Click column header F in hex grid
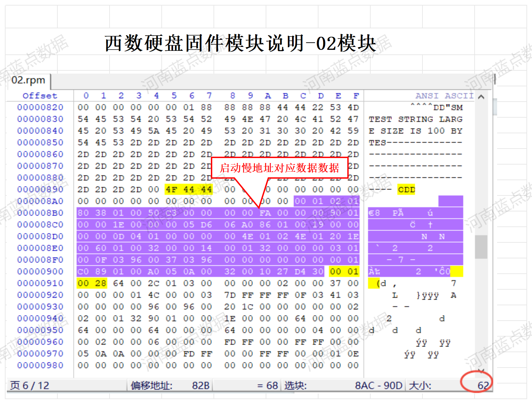 pyautogui.click(x=356, y=95)
